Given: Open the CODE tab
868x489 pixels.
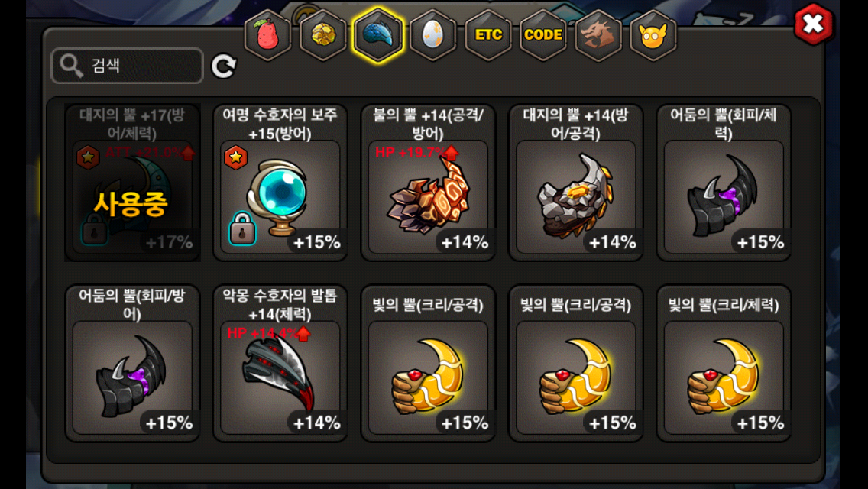Looking at the screenshot, I should (543, 35).
